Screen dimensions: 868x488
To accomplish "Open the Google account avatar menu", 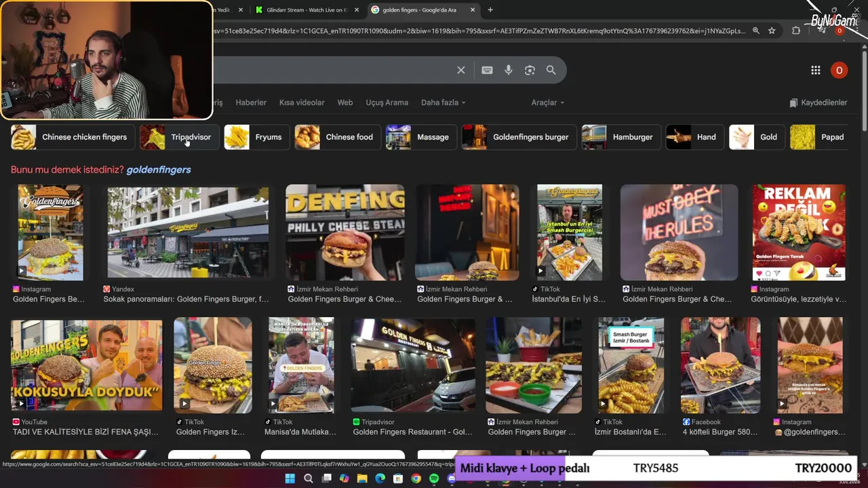I will click(839, 70).
